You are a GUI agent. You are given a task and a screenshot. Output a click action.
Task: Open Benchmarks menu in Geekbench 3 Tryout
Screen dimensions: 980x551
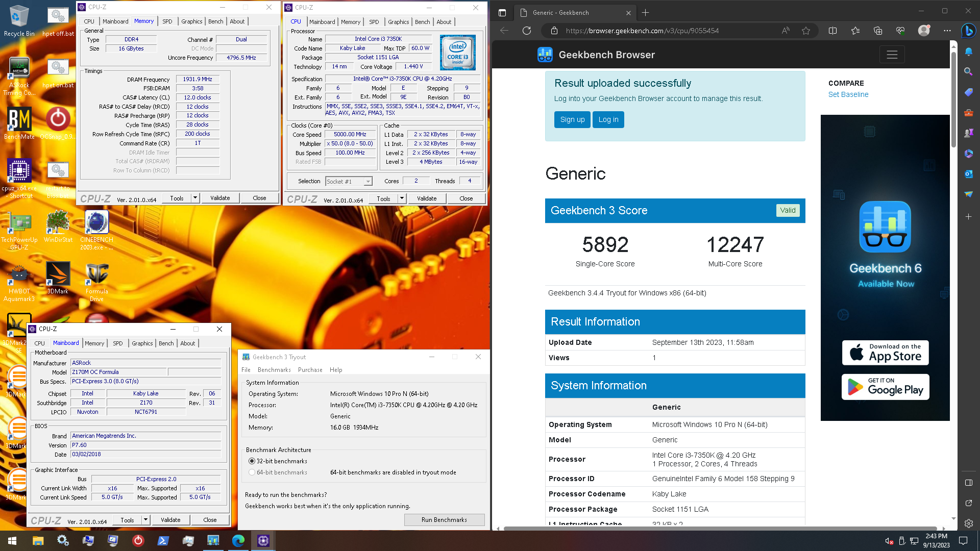[274, 370]
